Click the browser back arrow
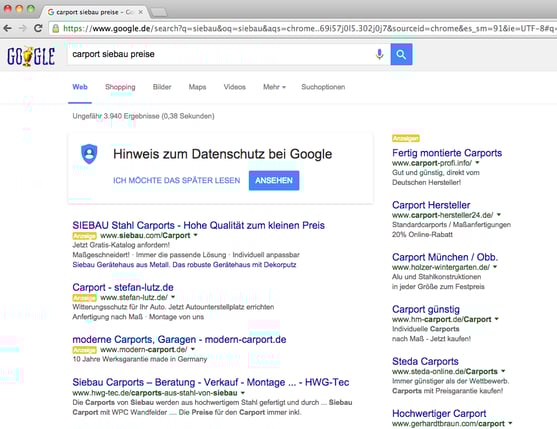Viewport: 557px width, 429px height. [x=7, y=28]
